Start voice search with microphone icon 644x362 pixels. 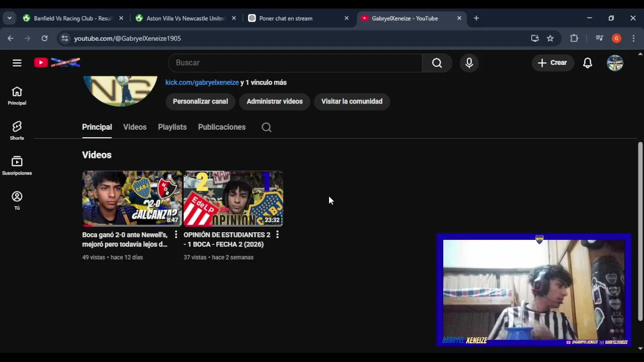click(x=469, y=63)
